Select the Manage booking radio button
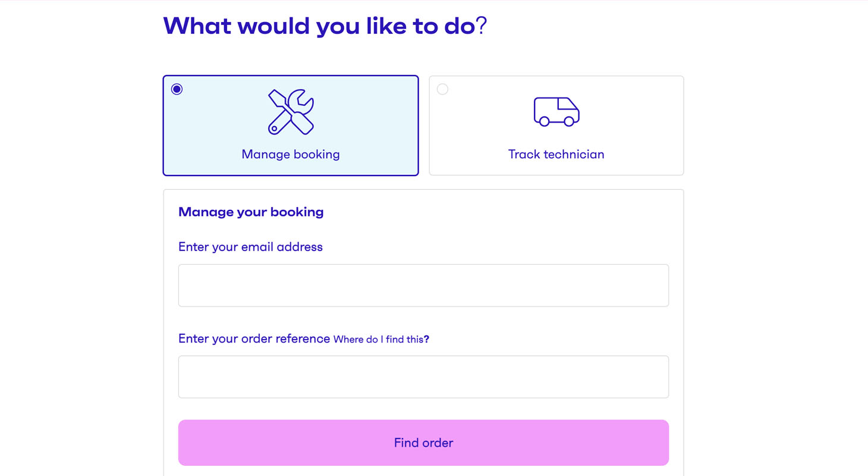The width and height of the screenshot is (868, 476). click(177, 89)
